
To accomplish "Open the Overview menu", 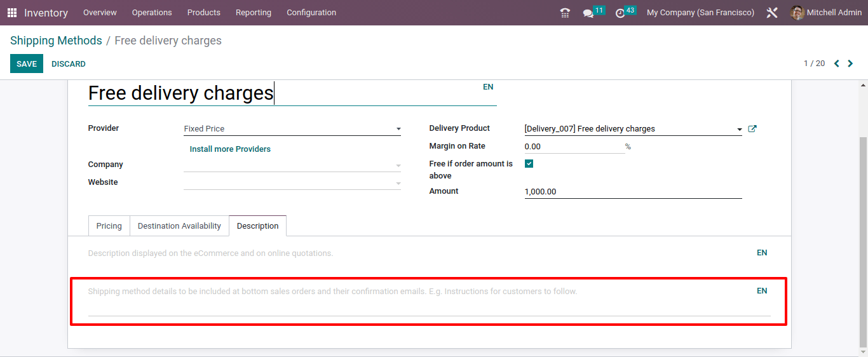I will [100, 13].
